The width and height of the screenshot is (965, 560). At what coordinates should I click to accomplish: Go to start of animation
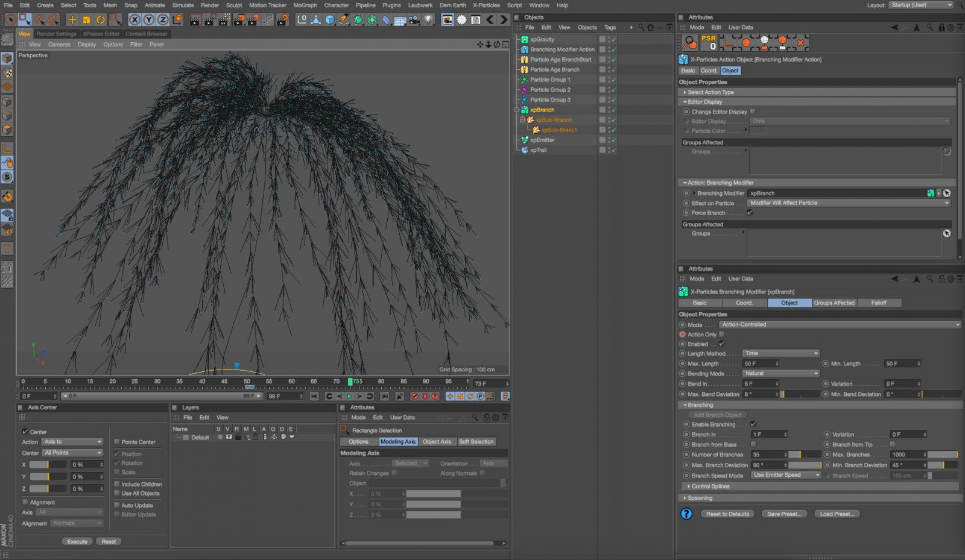click(x=314, y=396)
